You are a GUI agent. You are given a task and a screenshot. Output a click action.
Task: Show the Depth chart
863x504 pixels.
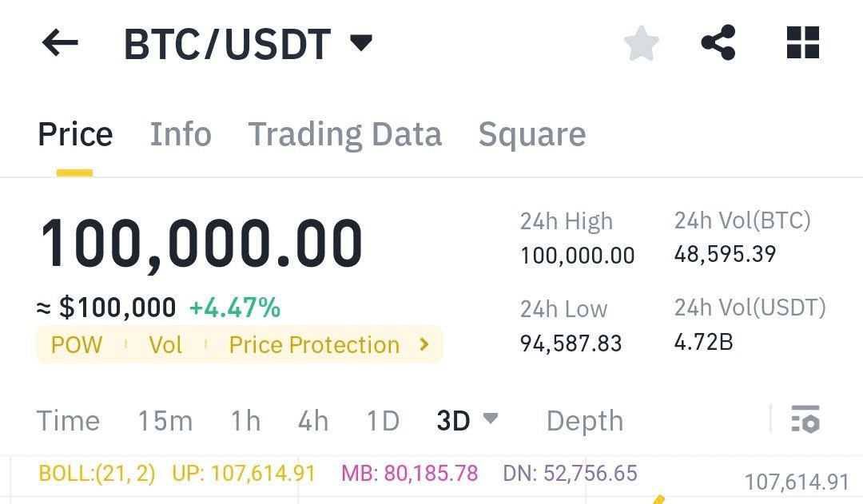pyautogui.click(x=584, y=422)
